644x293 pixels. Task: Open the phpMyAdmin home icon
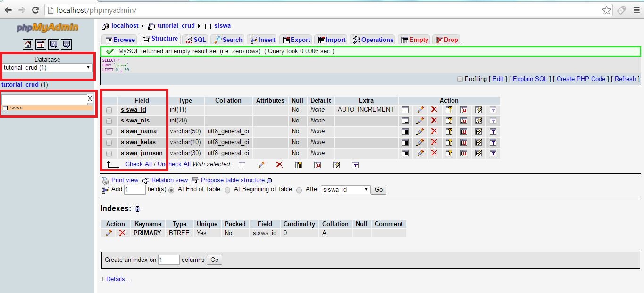pyautogui.click(x=28, y=44)
